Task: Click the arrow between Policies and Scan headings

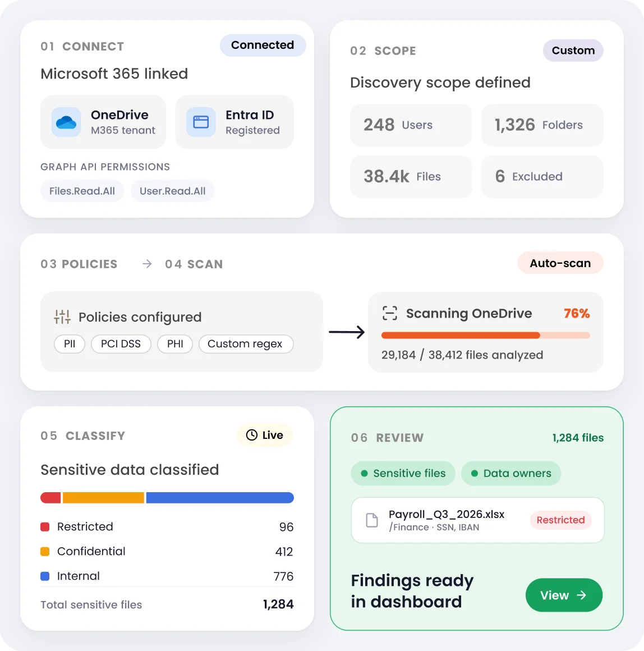Action: point(147,264)
